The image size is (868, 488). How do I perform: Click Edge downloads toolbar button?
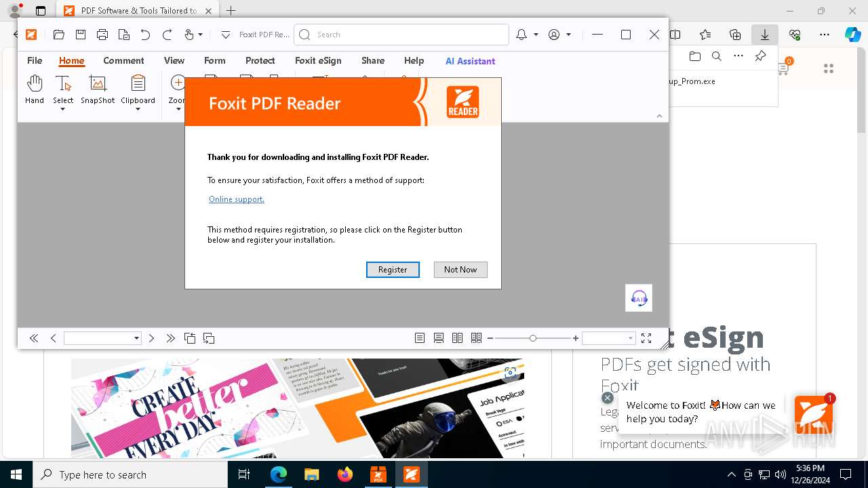(765, 35)
